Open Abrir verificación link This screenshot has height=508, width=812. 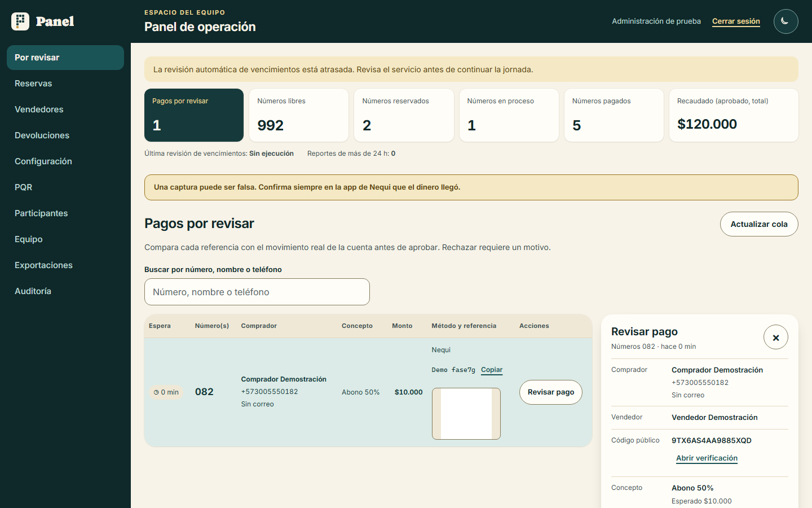click(707, 458)
